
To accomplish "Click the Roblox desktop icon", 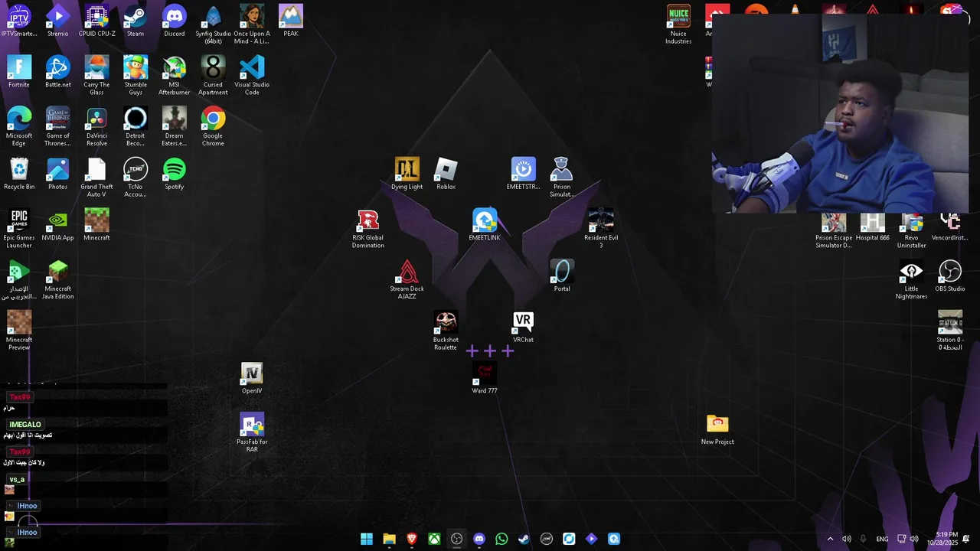I will (x=446, y=174).
